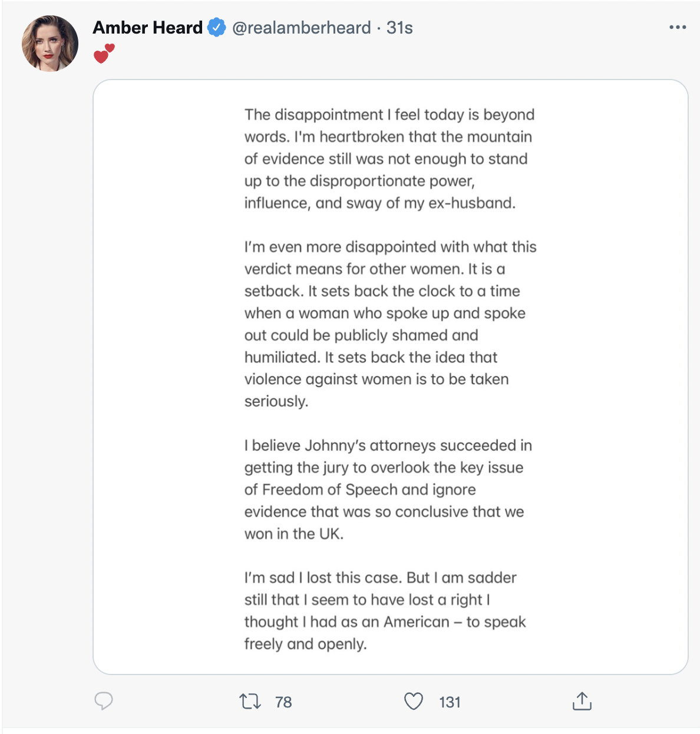Screen dimensions: 700x734
Task: Retweet this post using the arrows icon
Action: coord(250,701)
